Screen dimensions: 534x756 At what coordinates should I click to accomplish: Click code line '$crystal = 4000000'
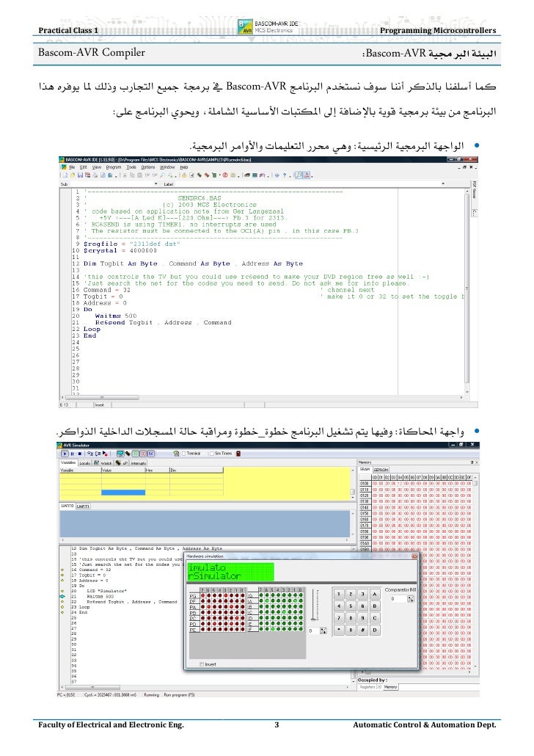(120, 251)
